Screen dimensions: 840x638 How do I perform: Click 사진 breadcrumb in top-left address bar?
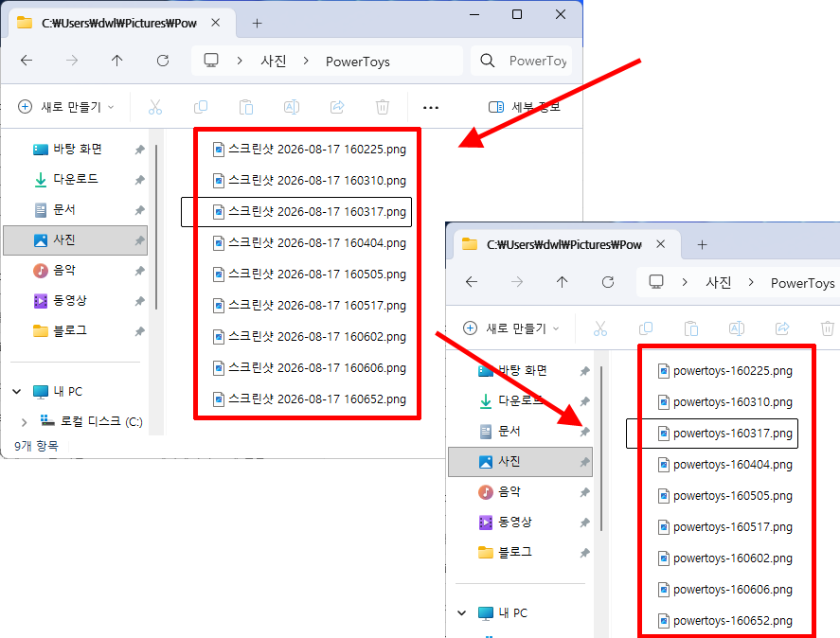(x=274, y=62)
